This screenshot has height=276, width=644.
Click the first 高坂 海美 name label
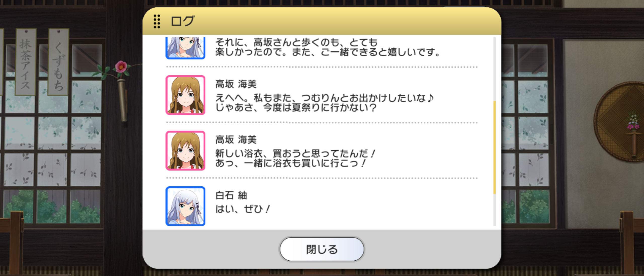(236, 84)
